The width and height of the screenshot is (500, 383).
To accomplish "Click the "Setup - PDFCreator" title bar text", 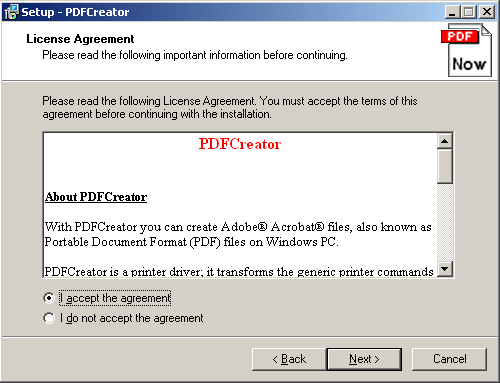I will (75, 12).
